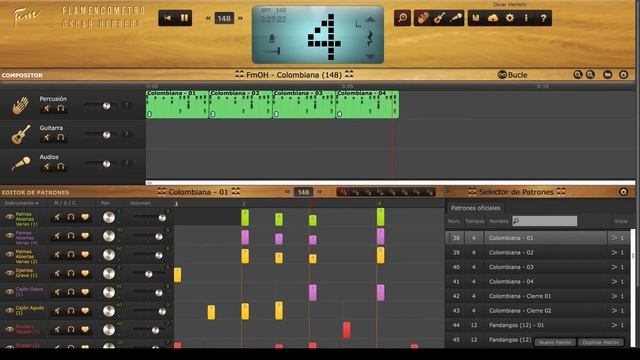Select the Colombiana - 01 clip in timeline
The width and height of the screenshot is (640, 360).
coord(177,104)
